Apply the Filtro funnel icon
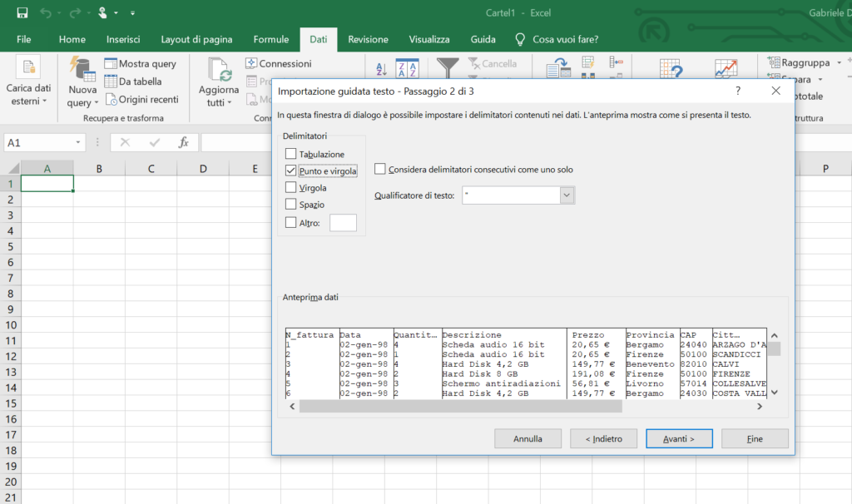 point(447,67)
